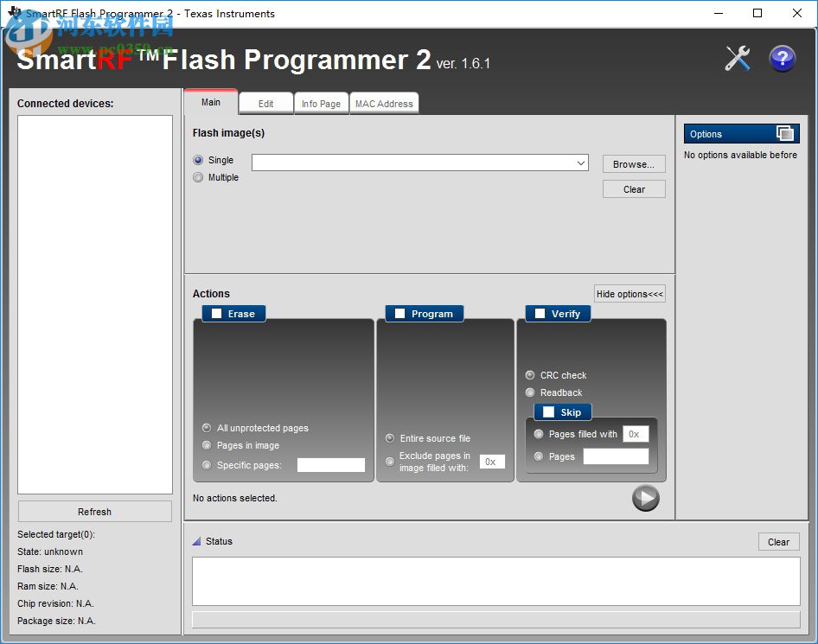Select the Readback verification option
This screenshot has height=644, width=818.
click(528, 392)
